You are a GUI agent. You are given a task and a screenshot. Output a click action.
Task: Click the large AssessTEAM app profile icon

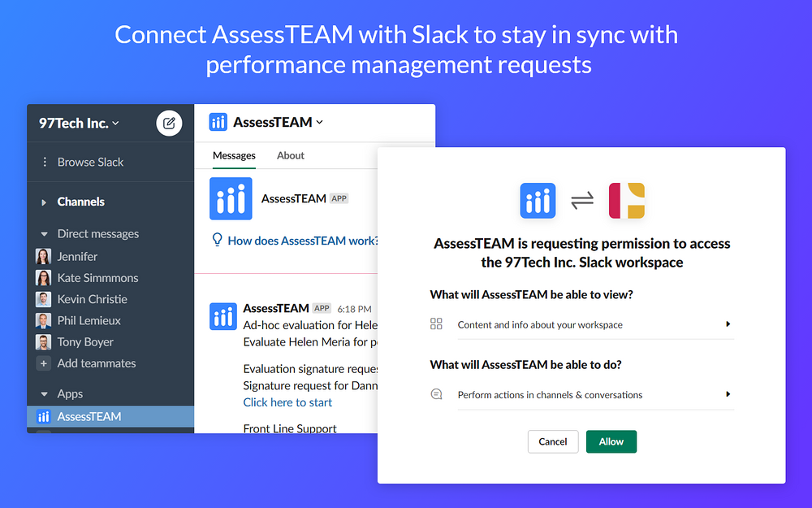click(231, 199)
